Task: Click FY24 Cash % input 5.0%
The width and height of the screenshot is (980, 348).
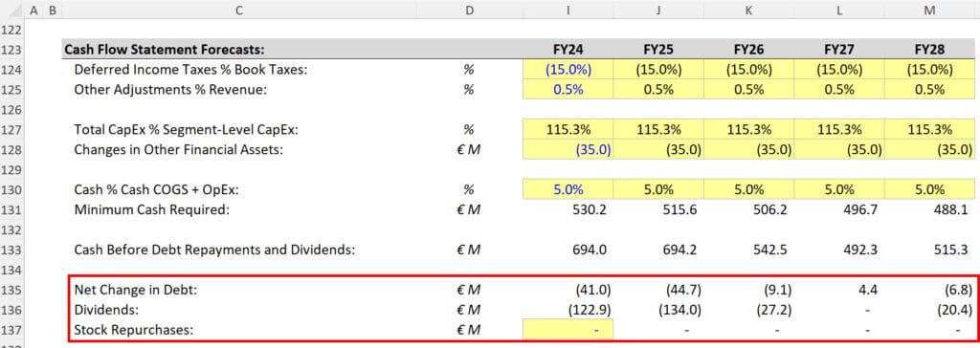Action: point(568,190)
